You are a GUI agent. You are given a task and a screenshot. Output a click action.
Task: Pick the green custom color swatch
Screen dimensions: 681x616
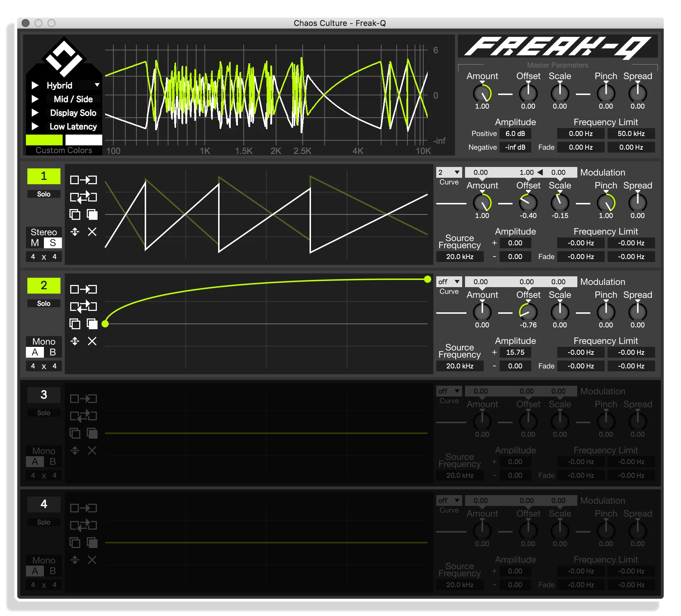pos(44,140)
